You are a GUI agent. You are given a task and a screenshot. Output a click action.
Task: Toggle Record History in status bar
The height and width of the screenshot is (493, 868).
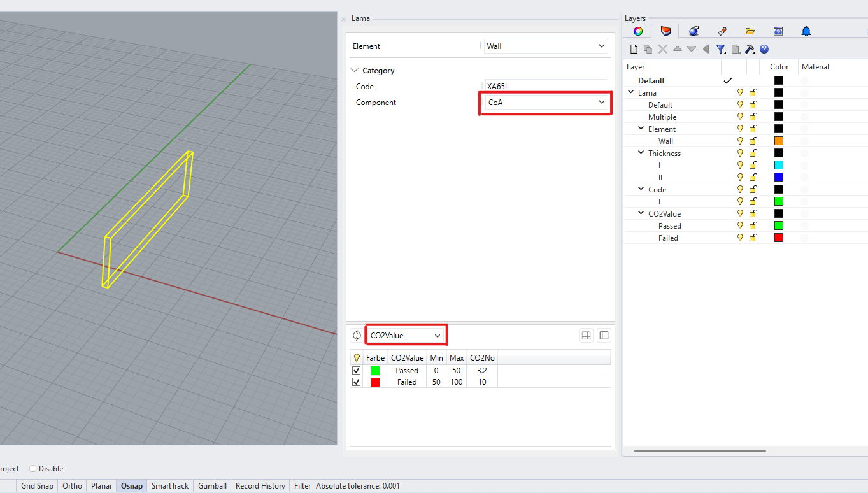tap(260, 486)
